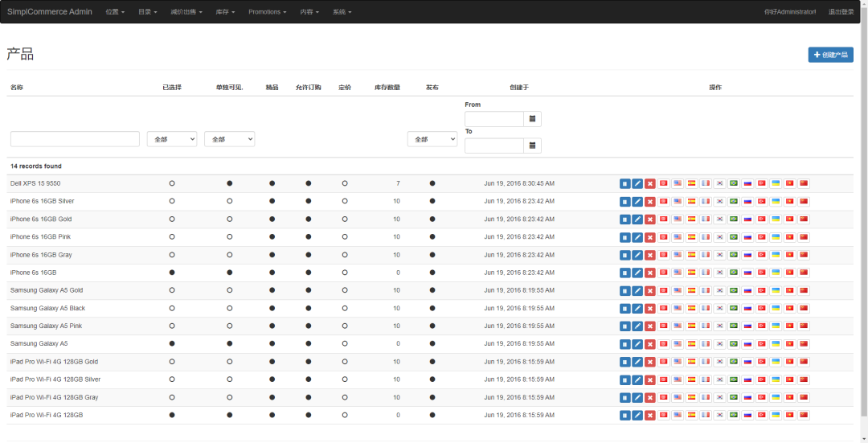Toggle the 发布 dot for iPhone 6s 16GB
The image size is (868, 443).
432,273
